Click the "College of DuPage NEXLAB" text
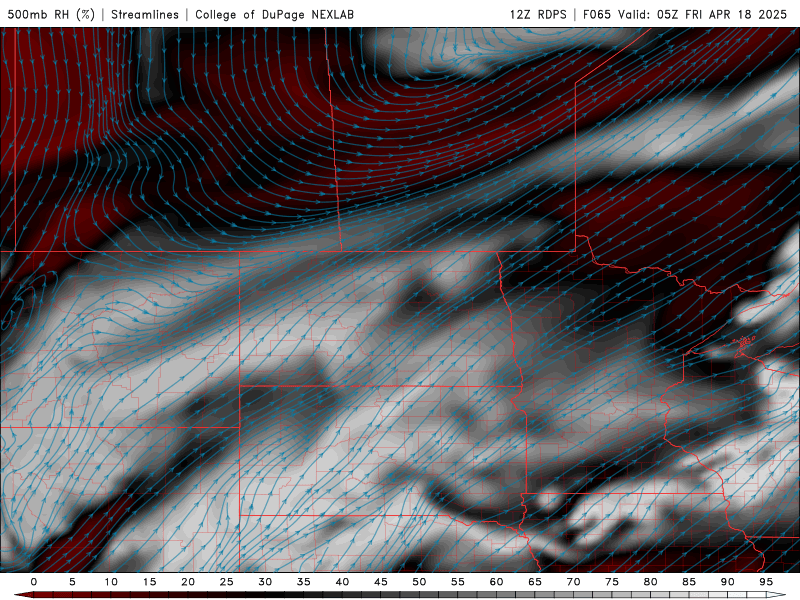The width and height of the screenshot is (800, 600). [274, 14]
